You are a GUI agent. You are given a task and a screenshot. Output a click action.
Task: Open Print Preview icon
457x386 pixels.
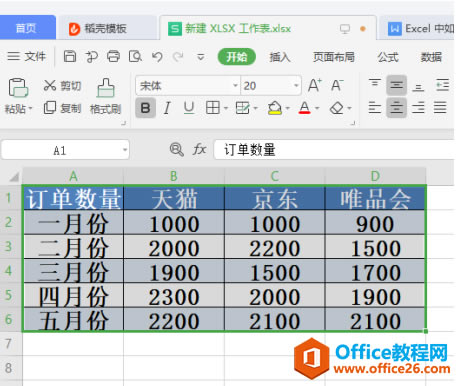pos(135,57)
